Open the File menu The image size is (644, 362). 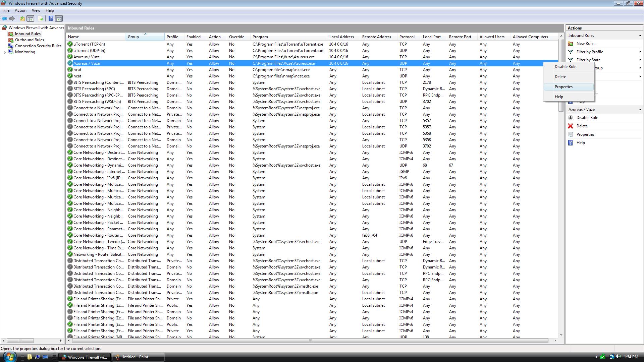(6, 10)
